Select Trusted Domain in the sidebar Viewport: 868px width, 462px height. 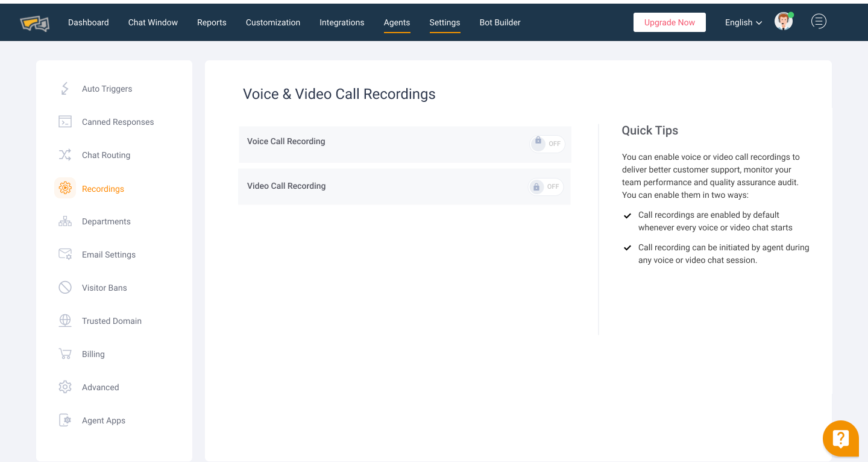[x=112, y=321]
